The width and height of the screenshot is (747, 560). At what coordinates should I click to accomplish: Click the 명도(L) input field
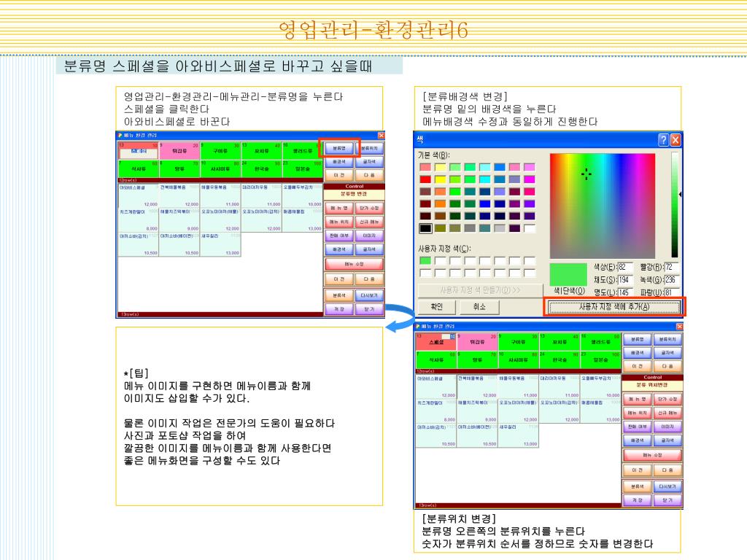point(625,292)
